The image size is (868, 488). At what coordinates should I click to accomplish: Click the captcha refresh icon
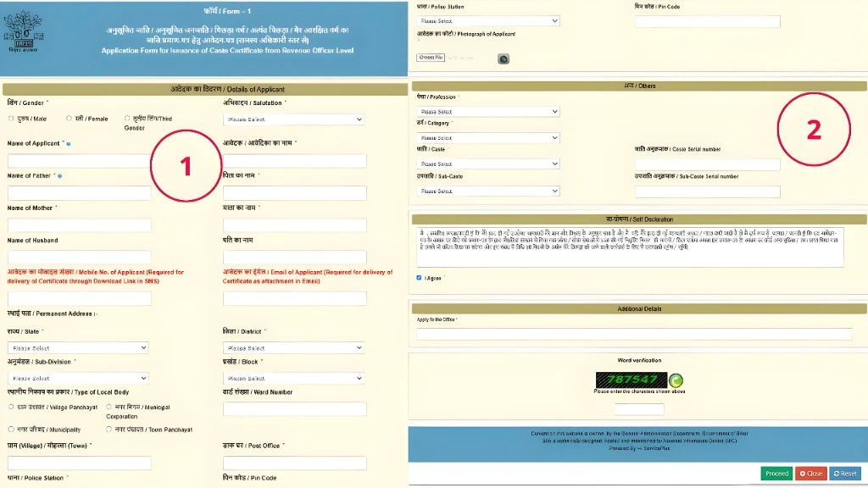point(676,380)
